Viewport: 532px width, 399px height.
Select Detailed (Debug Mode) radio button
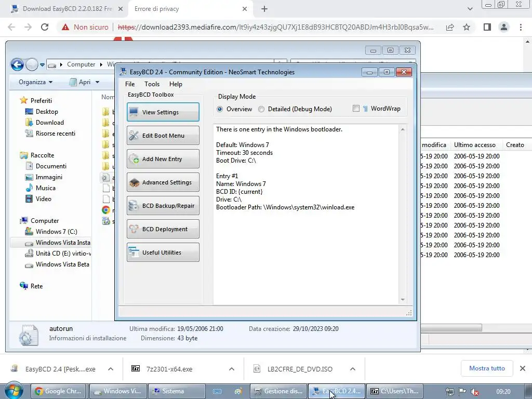pyautogui.click(x=261, y=109)
